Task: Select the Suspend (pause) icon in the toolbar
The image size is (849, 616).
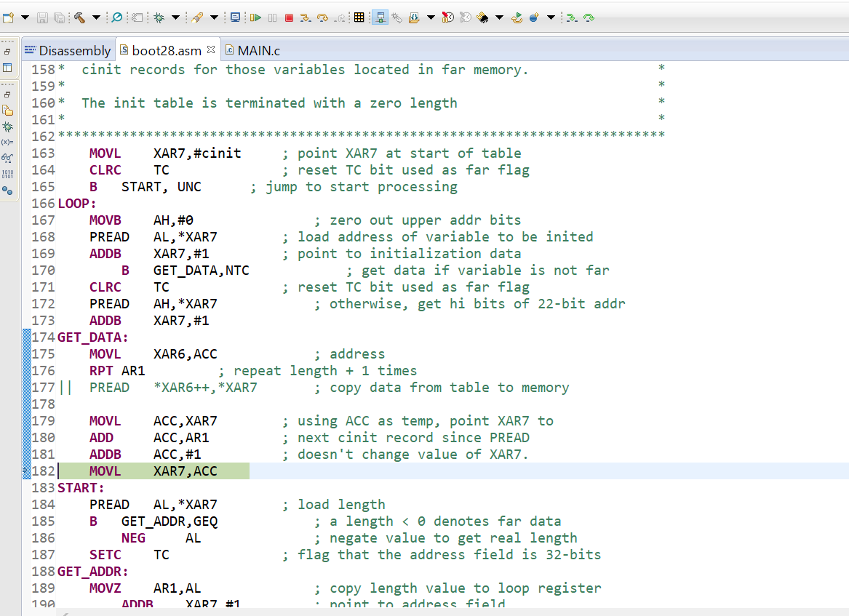Action: [x=272, y=17]
